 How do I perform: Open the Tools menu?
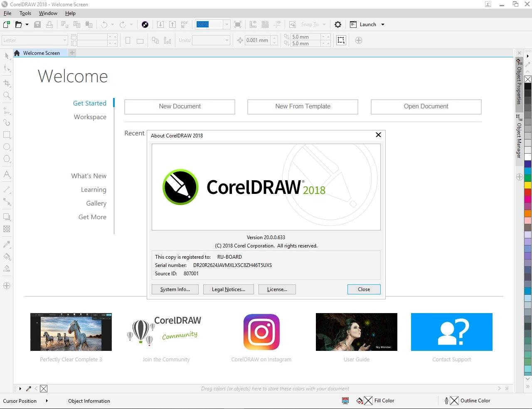(25, 13)
